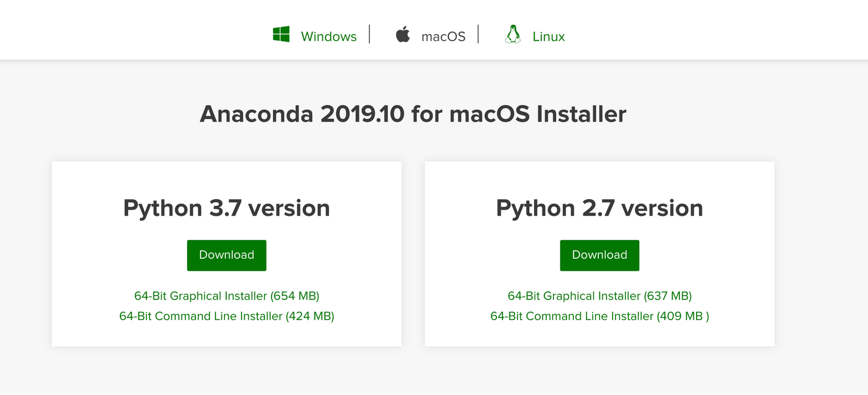The image size is (868, 395).
Task: Click 64-Bit Command Line Installer (424 MB)
Action: coord(226,316)
